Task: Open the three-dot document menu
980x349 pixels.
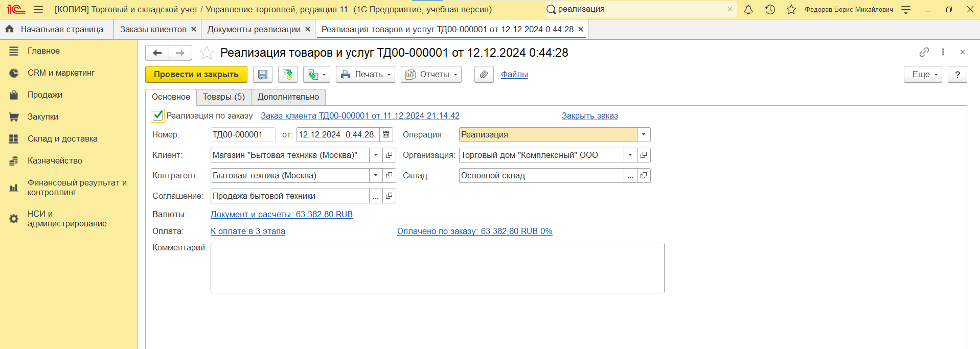Action: (x=943, y=52)
